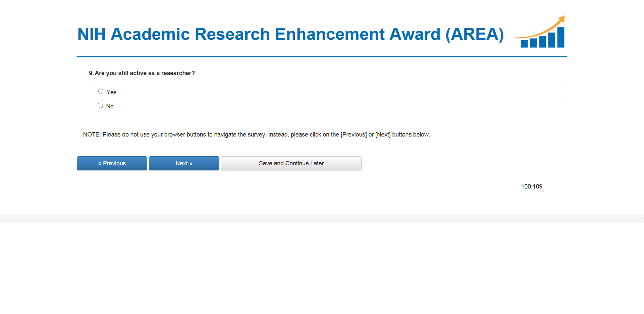The height and width of the screenshot is (314, 644).
Task: Click "[Next]" text inside the note
Action: (383, 135)
